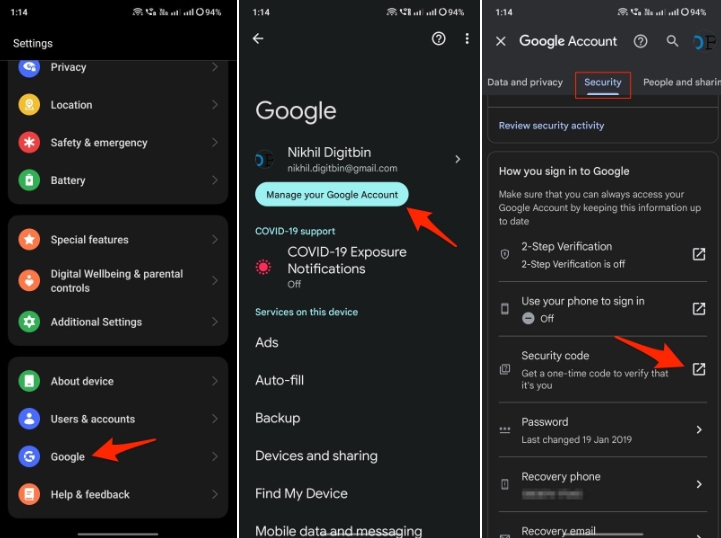The image size is (721, 538).
Task: Open Find My Device entry
Action: (302, 493)
